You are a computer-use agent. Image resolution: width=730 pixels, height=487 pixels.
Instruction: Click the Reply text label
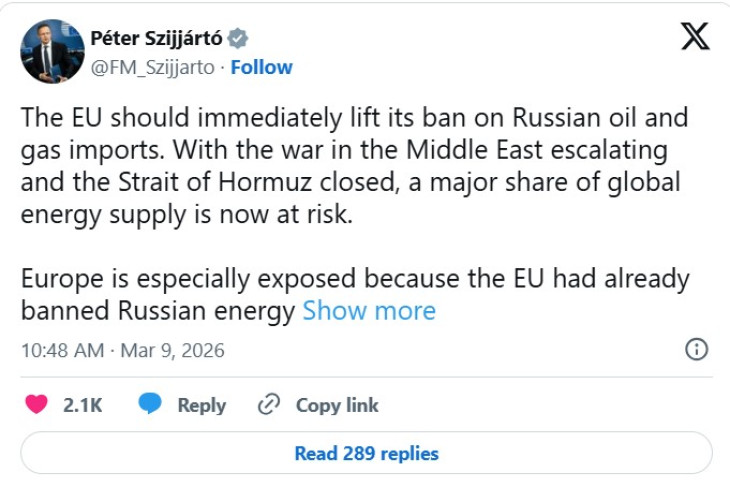(x=201, y=405)
